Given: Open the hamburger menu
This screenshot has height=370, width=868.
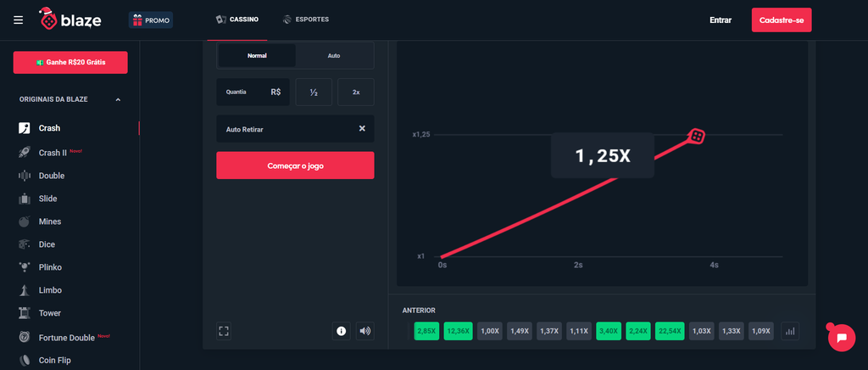Looking at the screenshot, I should coord(19,20).
